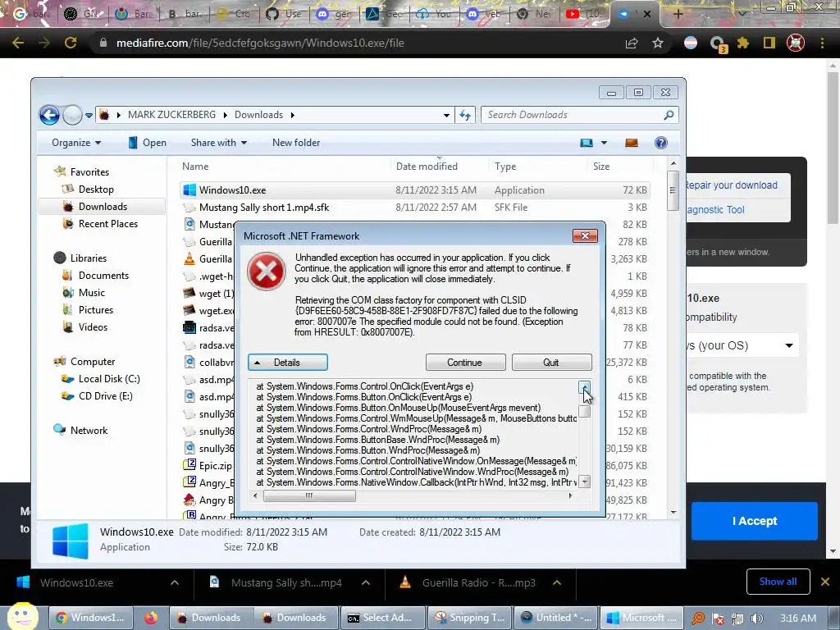Open Chrome extensions puzzle icon

tap(742, 43)
